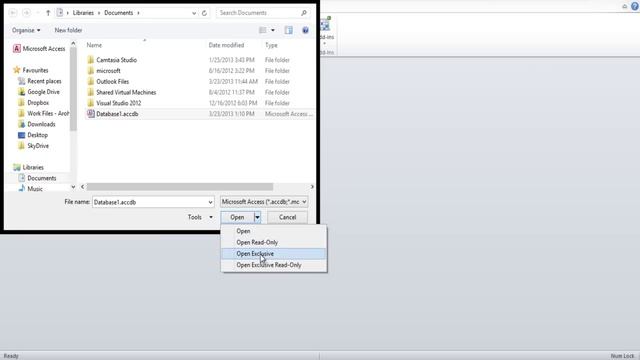The width and height of the screenshot is (640, 360).
Task: Expand the address bar history dropdown
Action: (x=194, y=13)
